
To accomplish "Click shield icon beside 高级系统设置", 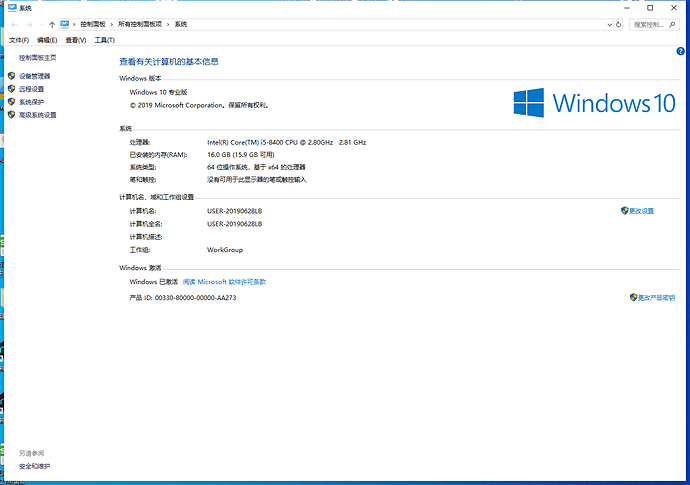I will (12, 115).
